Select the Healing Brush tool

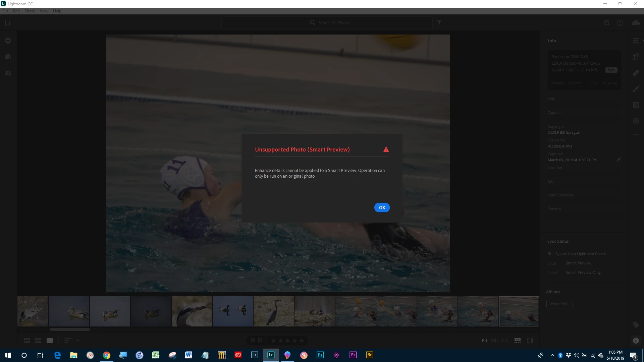636,73
